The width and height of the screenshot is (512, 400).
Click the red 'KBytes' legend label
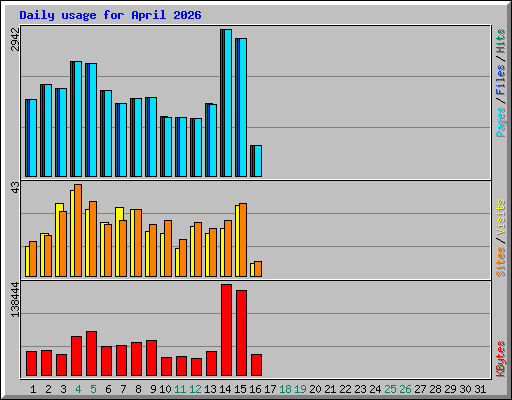click(501, 359)
